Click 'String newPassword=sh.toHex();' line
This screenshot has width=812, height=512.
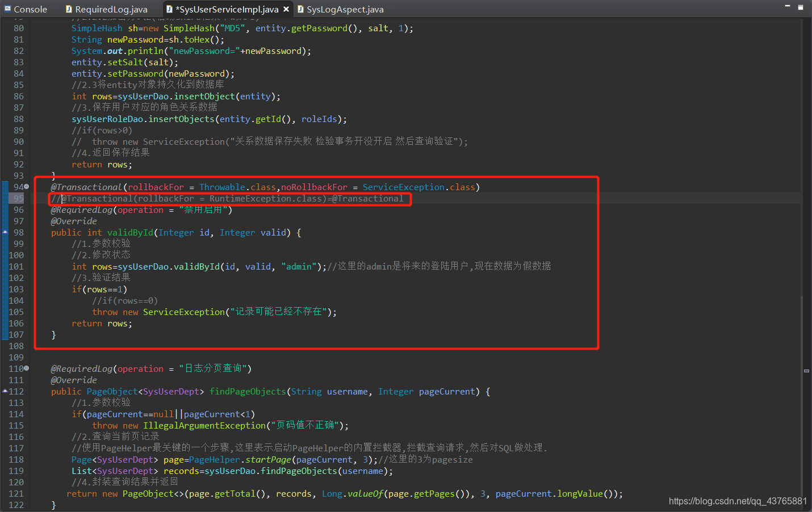pyautogui.click(x=148, y=39)
